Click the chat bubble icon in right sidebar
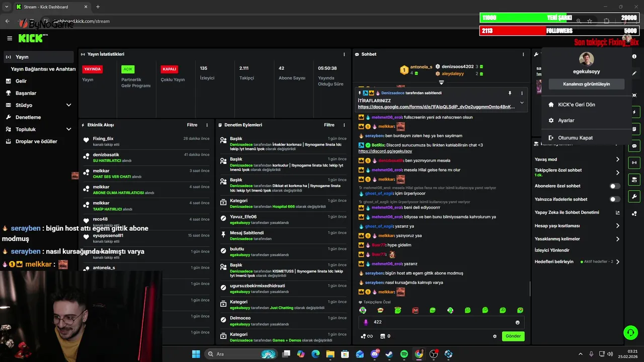 point(634,146)
